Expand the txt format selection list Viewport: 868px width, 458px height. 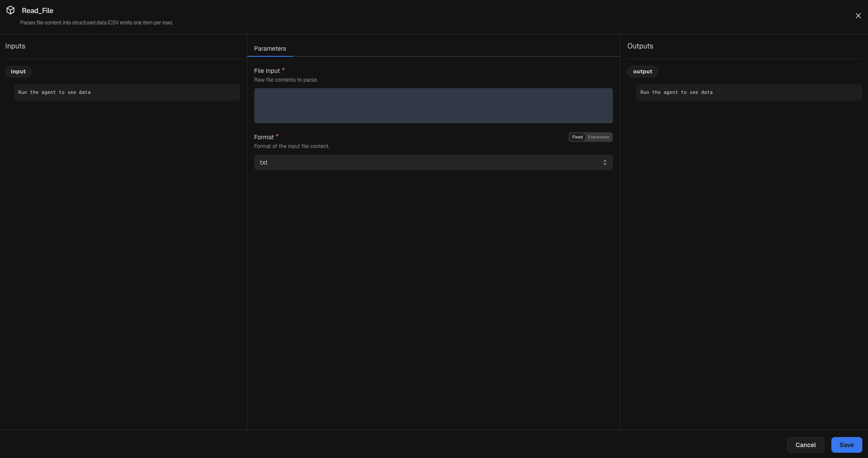(433, 162)
